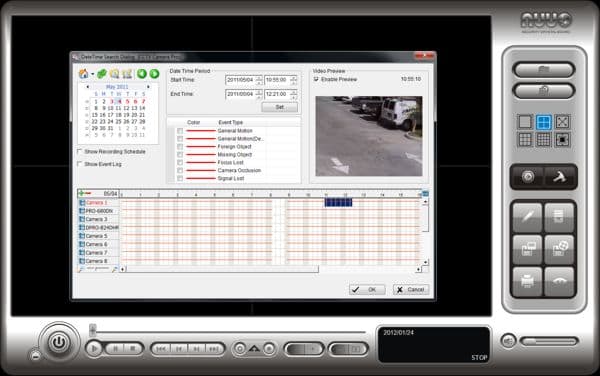The image size is (600, 376).
Task: Click the power button
Action: (x=59, y=342)
